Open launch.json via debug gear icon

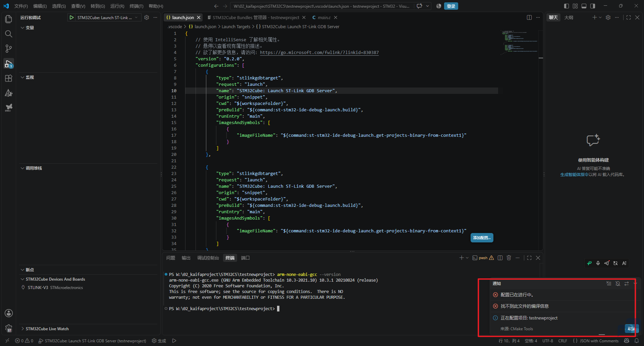pyautogui.click(x=147, y=17)
